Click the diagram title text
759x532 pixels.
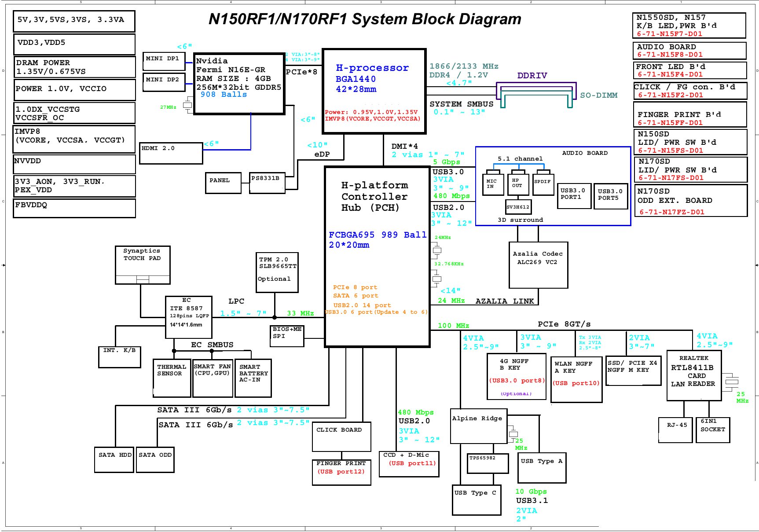pyautogui.click(x=365, y=19)
